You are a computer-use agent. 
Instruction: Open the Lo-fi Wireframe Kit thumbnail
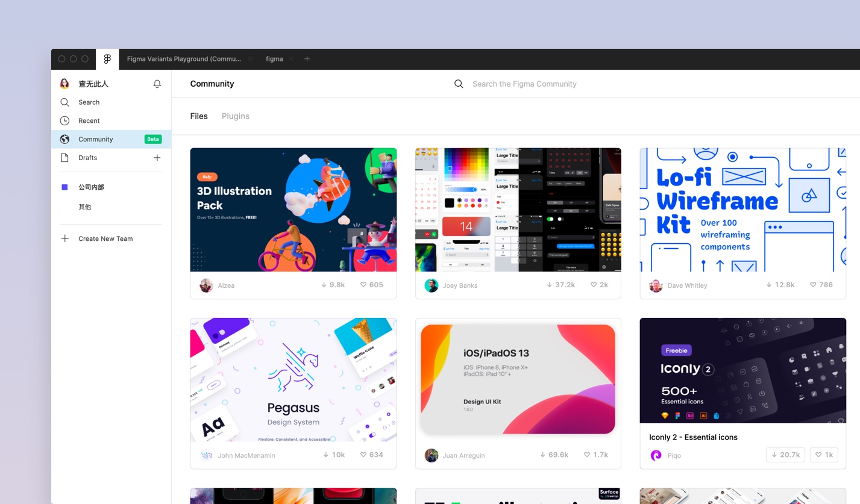pos(742,210)
